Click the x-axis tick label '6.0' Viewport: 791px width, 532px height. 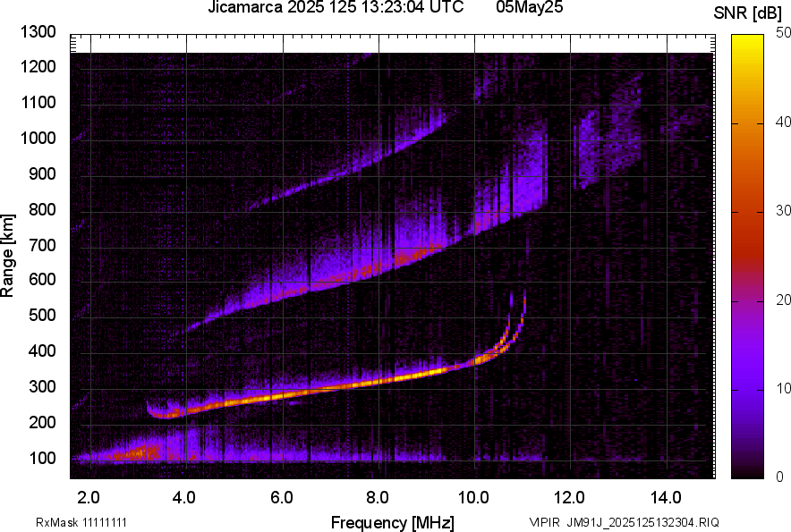(281, 498)
